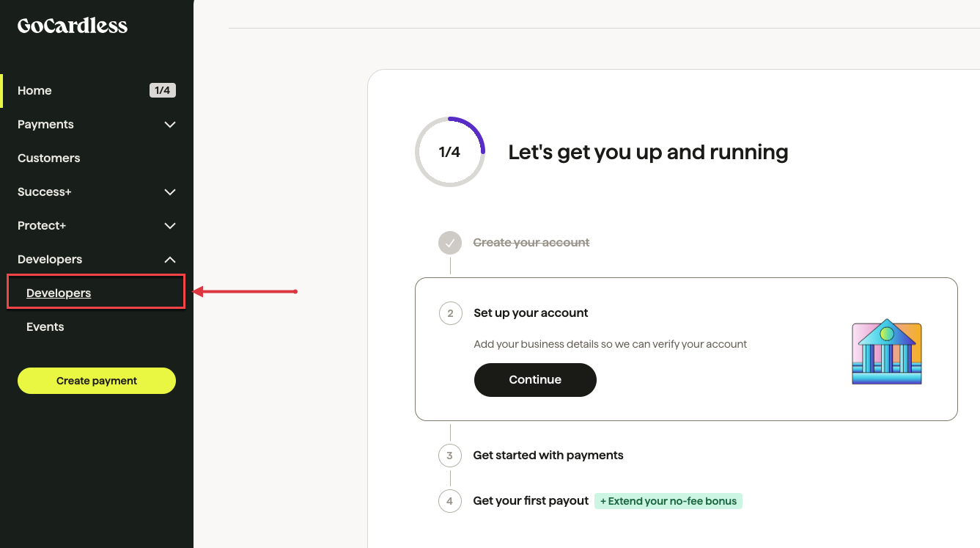Expand the Success+ section
Viewport: 980px width, 548px height.
pos(44,191)
